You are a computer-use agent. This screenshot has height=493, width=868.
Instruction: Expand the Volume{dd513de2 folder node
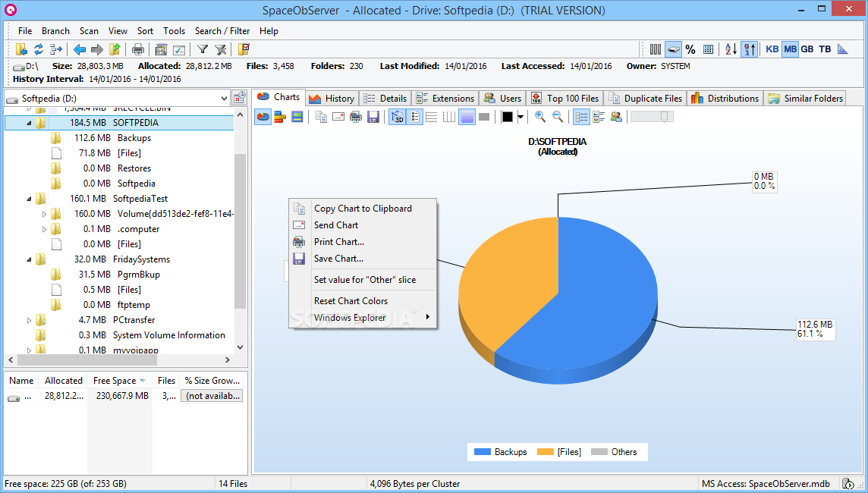click(44, 214)
